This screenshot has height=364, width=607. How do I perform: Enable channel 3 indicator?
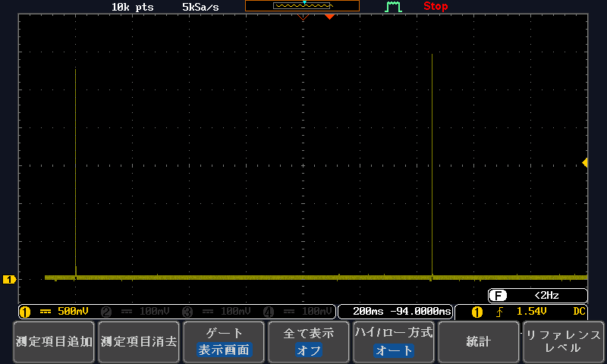[187, 312]
